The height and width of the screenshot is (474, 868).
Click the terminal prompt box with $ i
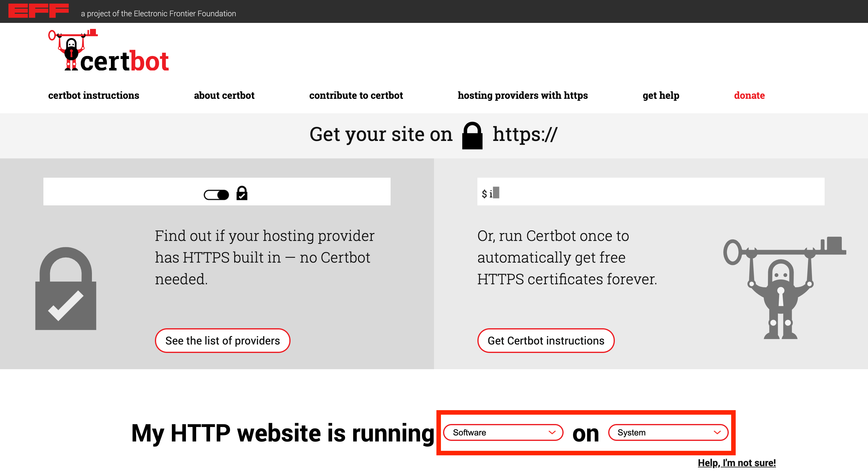[651, 192]
